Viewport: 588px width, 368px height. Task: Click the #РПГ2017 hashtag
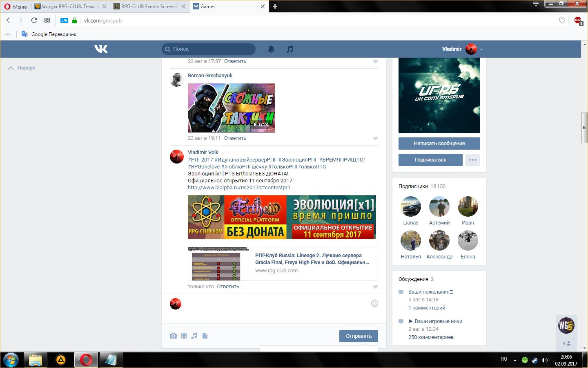(x=200, y=160)
